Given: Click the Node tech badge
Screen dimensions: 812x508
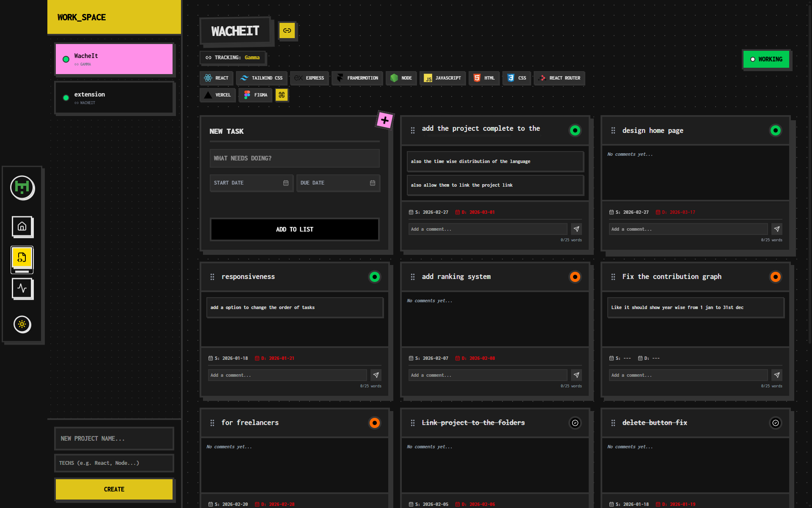Looking at the screenshot, I should (x=401, y=78).
